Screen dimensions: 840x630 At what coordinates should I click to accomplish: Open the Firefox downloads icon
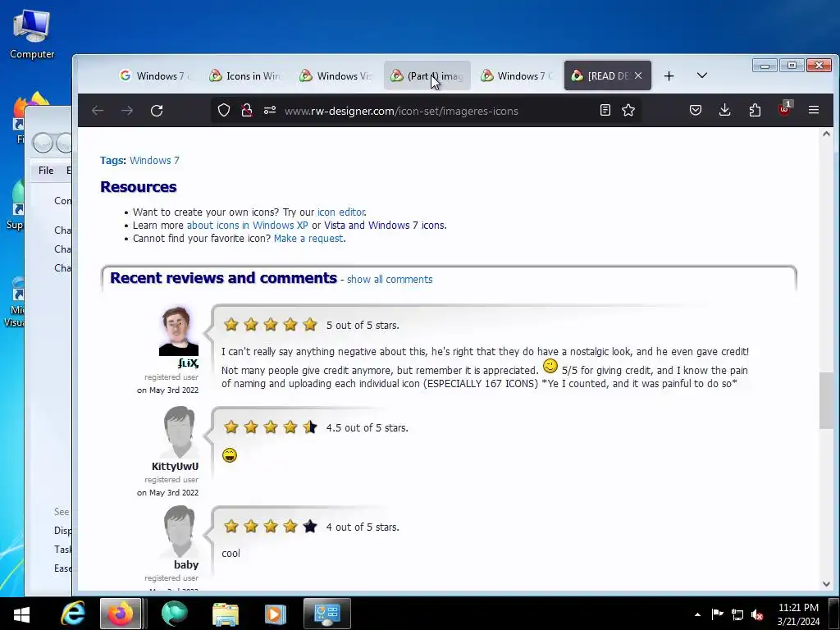[725, 111]
